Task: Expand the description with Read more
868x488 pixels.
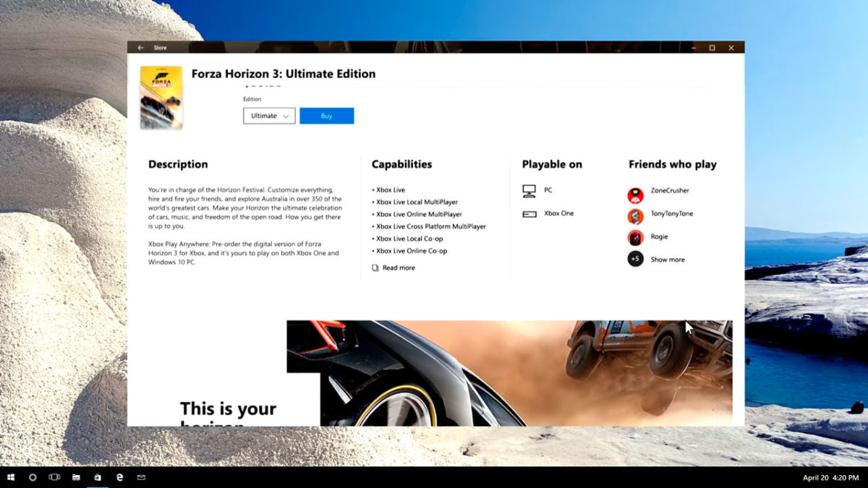Action: pos(397,267)
